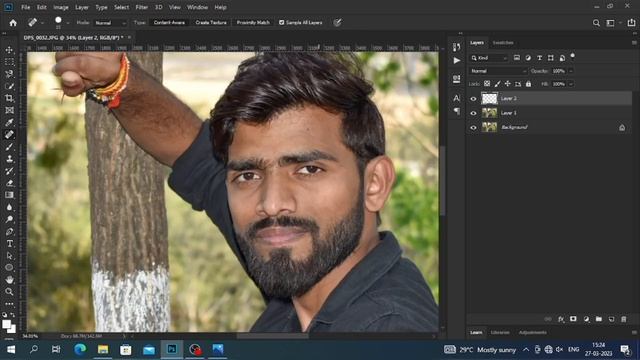Open the Actions panel play icon
The height and width of the screenshot is (360, 640).
pyautogui.click(x=456, y=60)
